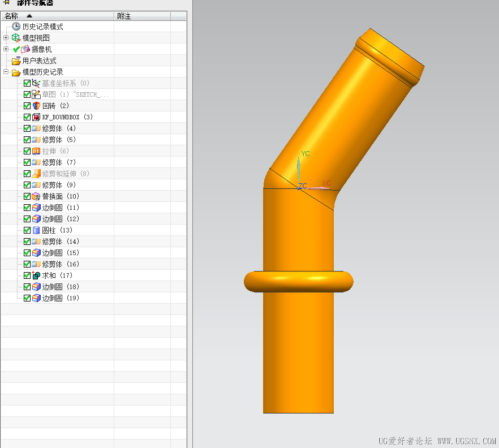Click the KF_BOUNDBOX (3) feature icon
The image size is (499, 448).
coord(36,117)
